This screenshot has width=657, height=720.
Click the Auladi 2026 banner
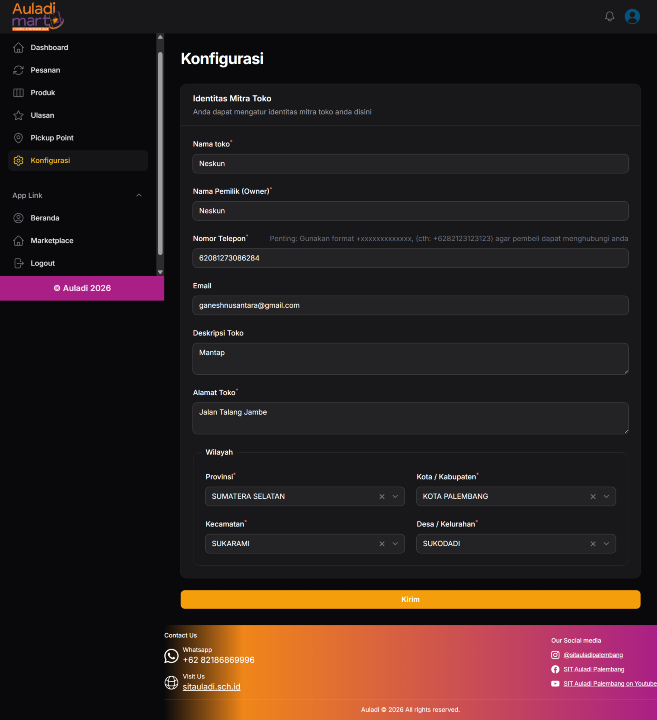pyautogui.click(x=82, y=288)
